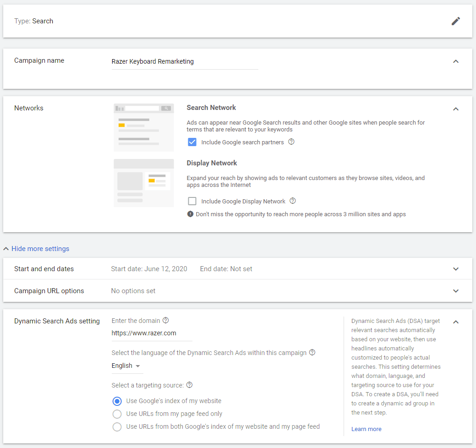Click Hide more settings

click(x=36, y=248)
